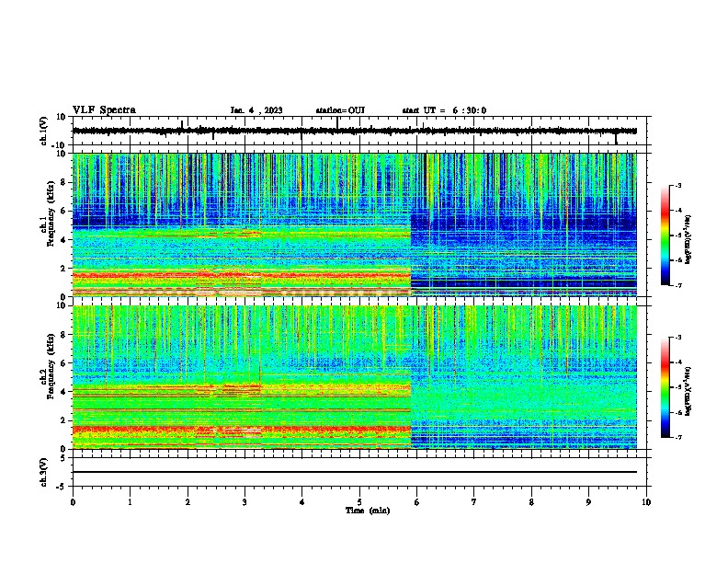Viewport: 728px width, 563px height.
Task: Click inside the ch.2 spectrogram panel
Action: pos(355,377)
